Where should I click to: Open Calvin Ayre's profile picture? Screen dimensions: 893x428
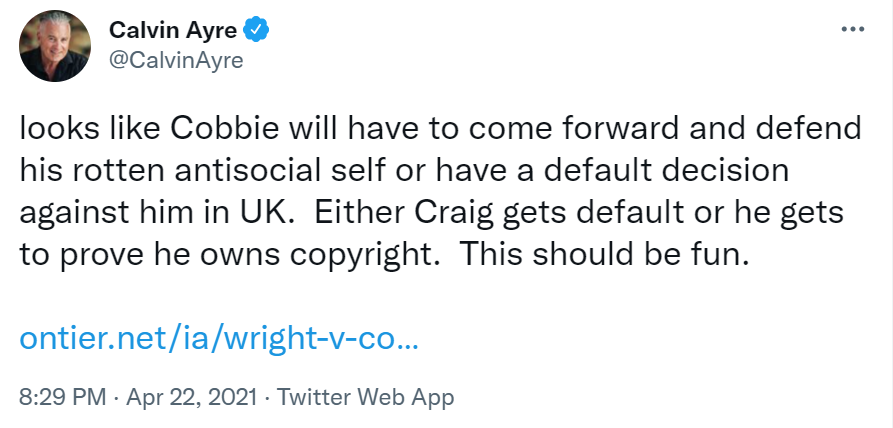point(55,46)
